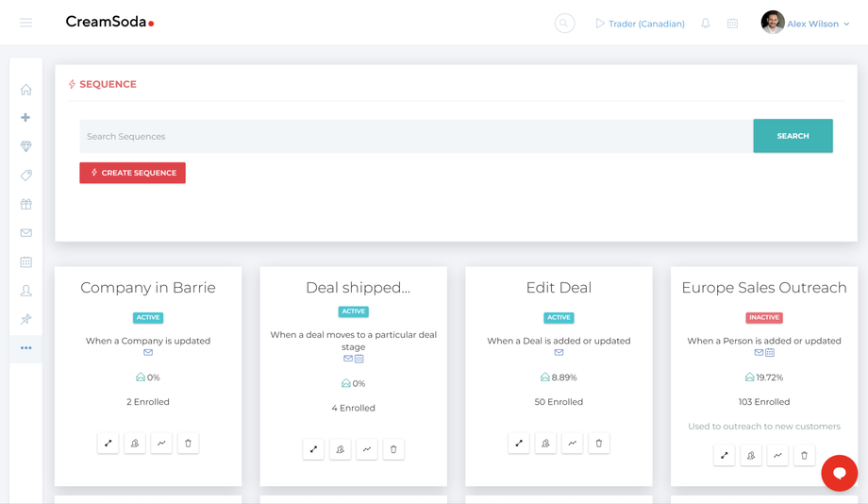Open the Alex Wilson account dropdown
868x504 pixels.
(x=806, y=24)
